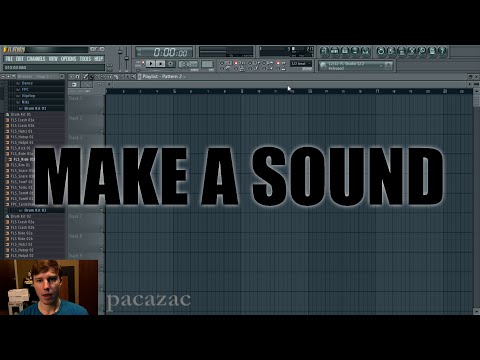Image resolution: width=480 pixels, height=360 pixels.
Task: Select FLS_Rim 01 sample in browser
Action: click(20, 165)
